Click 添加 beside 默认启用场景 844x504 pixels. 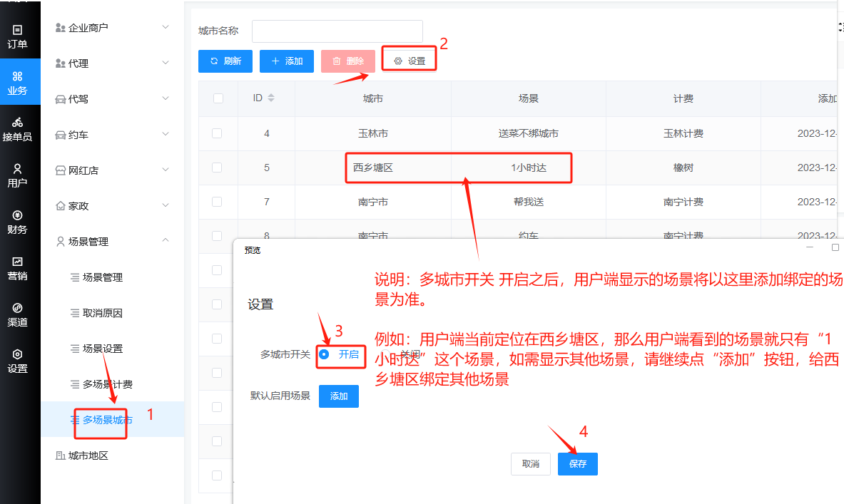pyautogui.click(x=339, y=396)
